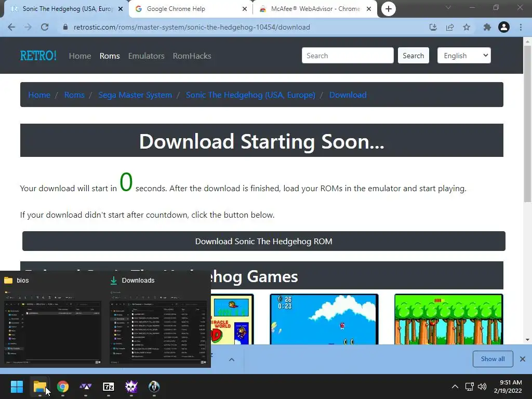The width and height of the screenshot is (532, 399).
Task: Open the Chrome profile avatar
Action: [x=504, y=27]
